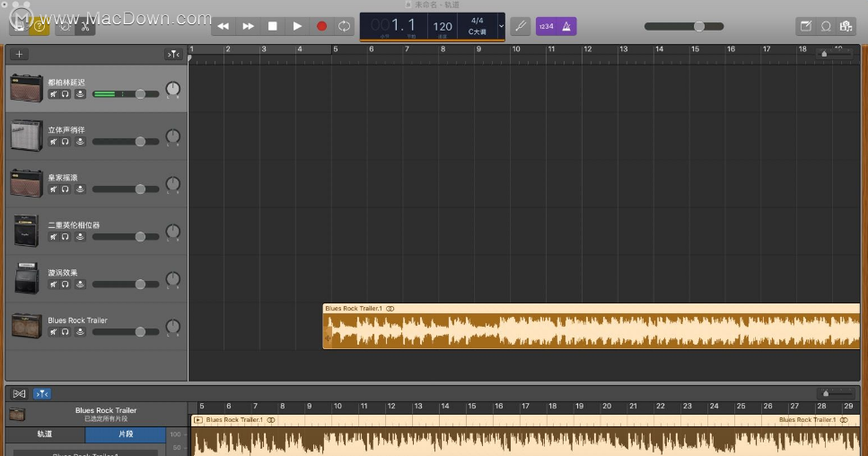Open the Note Pad button
This screenshot has height=456, width=868.
806,26
